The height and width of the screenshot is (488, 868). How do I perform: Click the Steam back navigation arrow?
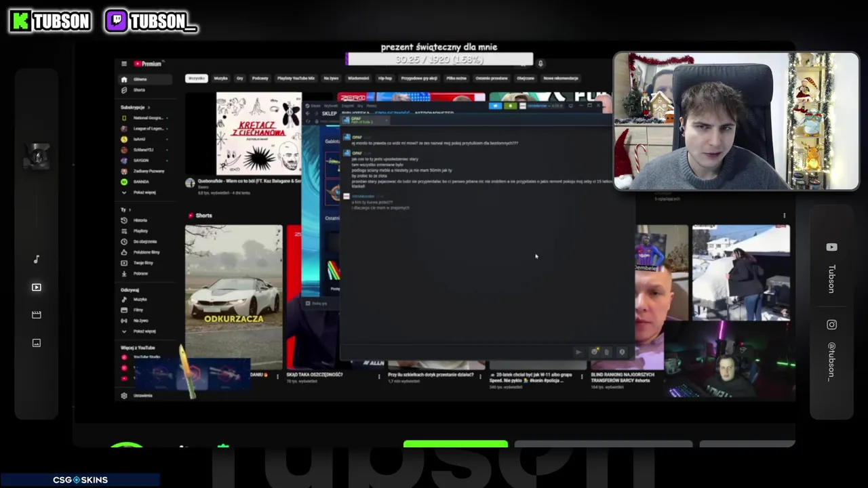pyautogui.click(x=309, y=113)
